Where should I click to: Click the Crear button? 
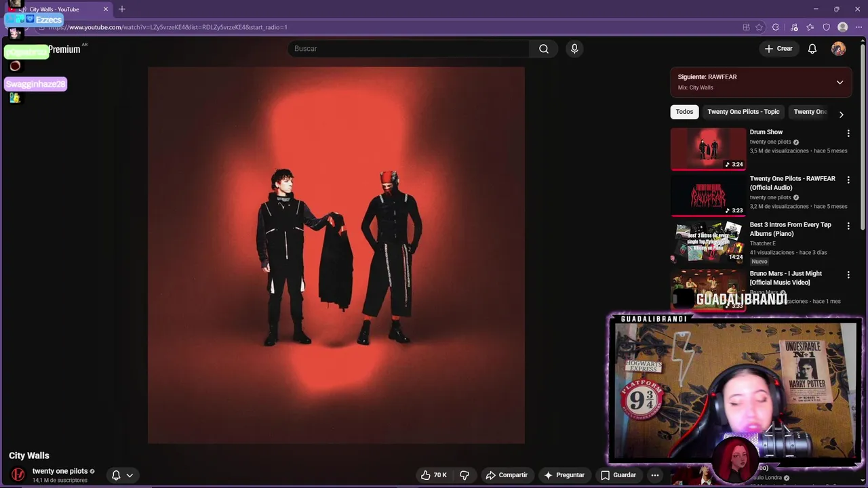(778, 49)
